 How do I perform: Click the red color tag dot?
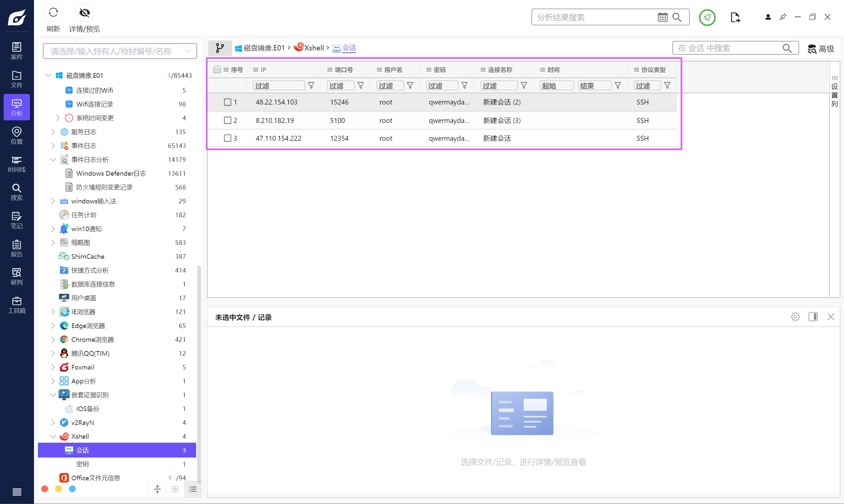(45, 489)
